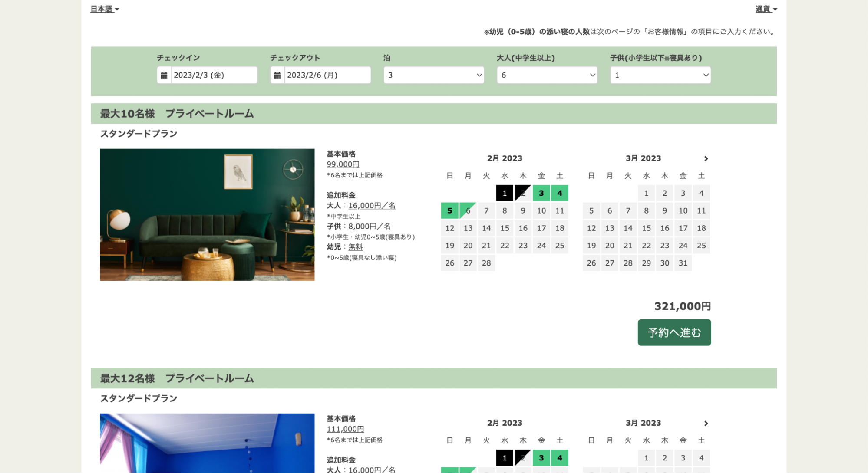868x473 pixels.
Task: Select March 15 in first room calendar
Action: (x=646, y=228)
